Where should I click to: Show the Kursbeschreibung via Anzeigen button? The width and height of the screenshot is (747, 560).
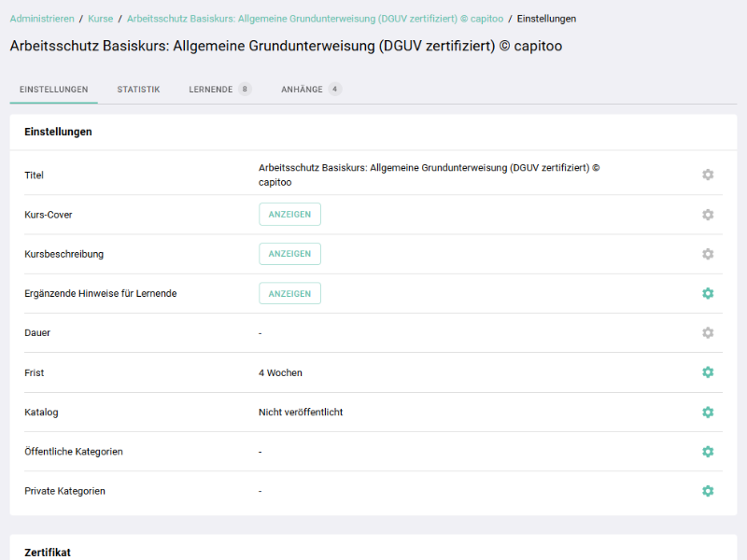289,254
